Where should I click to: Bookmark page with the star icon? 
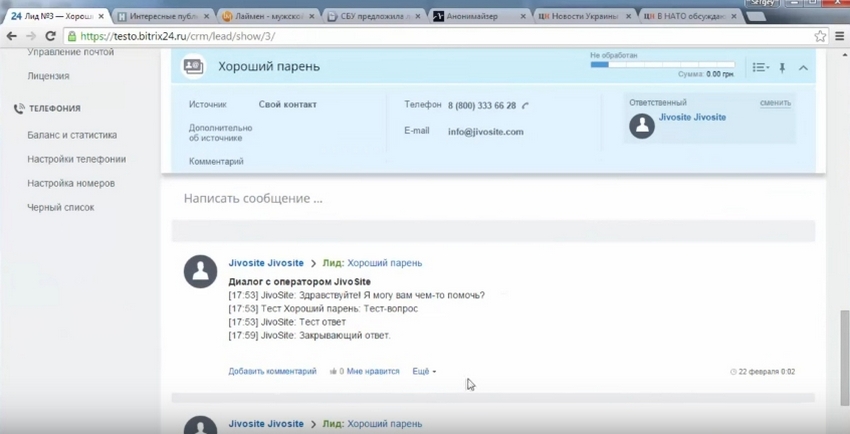820,36
